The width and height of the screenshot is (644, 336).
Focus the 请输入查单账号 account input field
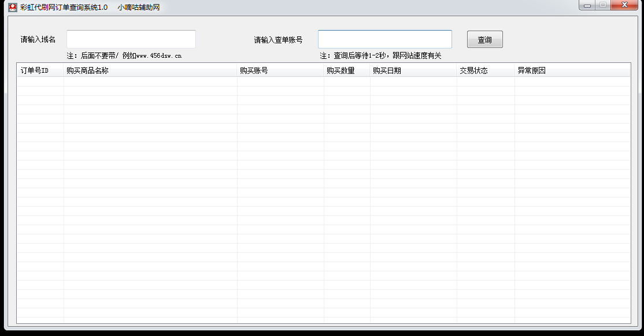384,39
